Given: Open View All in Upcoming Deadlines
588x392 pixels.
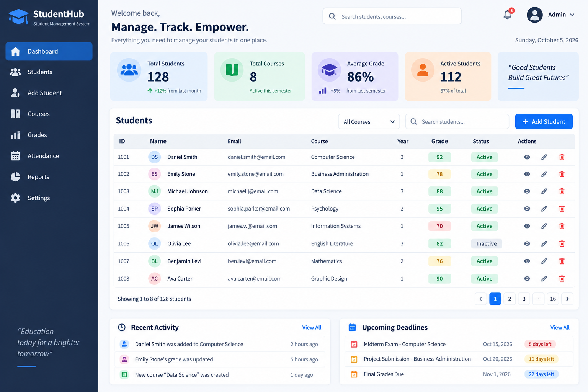Looking at the screenshot, I should (560, 328).
